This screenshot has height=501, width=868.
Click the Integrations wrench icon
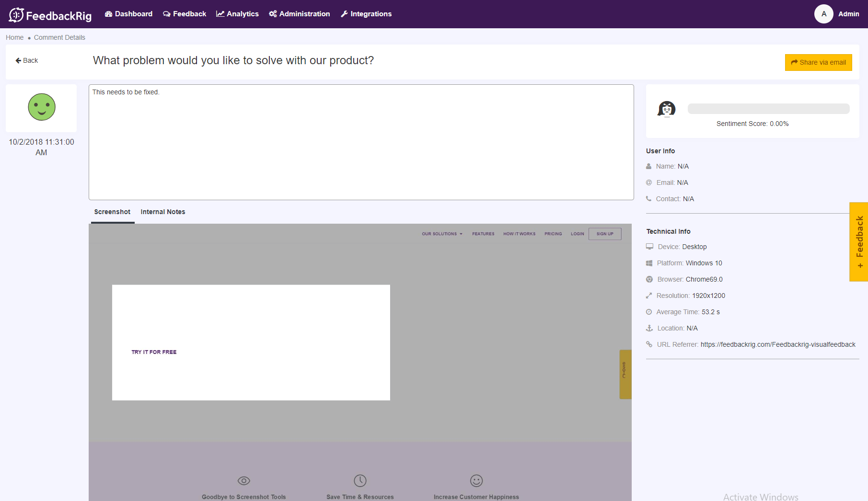(x=344, y=14)
